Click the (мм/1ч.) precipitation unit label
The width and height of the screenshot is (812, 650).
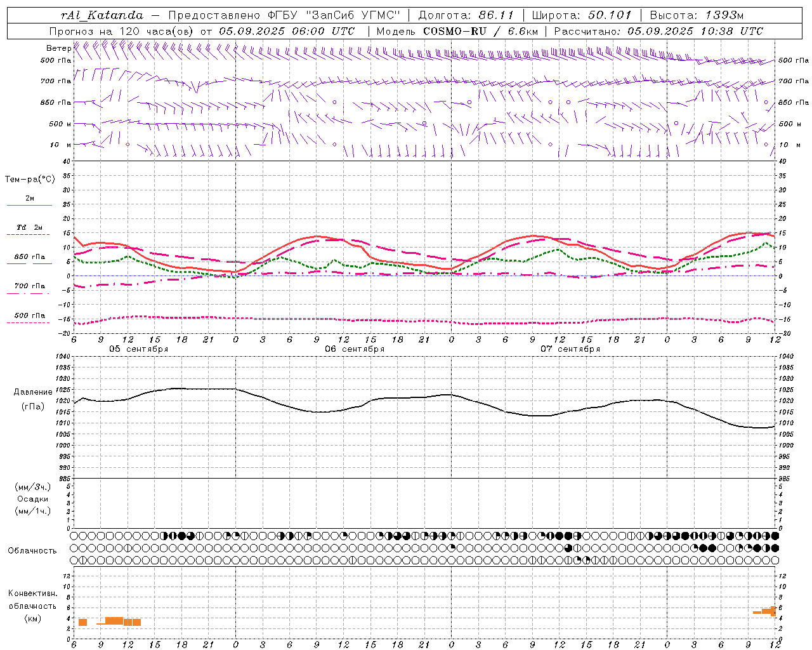pos(33,511)
